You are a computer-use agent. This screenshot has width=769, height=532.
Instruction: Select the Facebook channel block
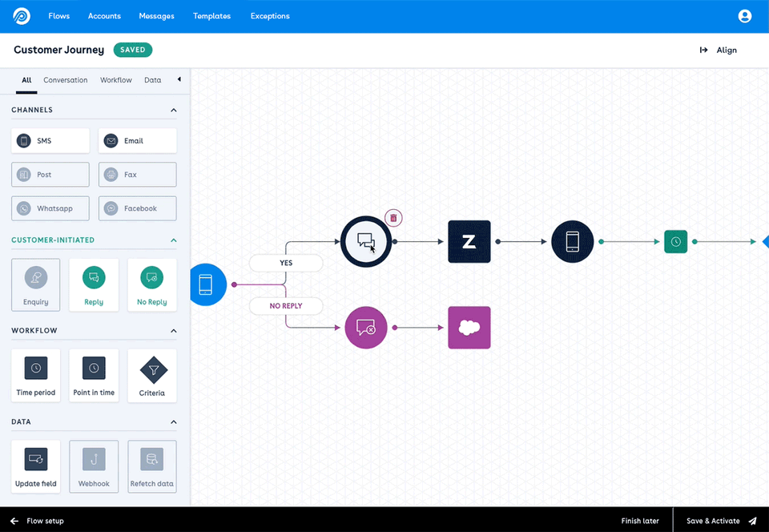pyautogui.click(x=137, y=208)
